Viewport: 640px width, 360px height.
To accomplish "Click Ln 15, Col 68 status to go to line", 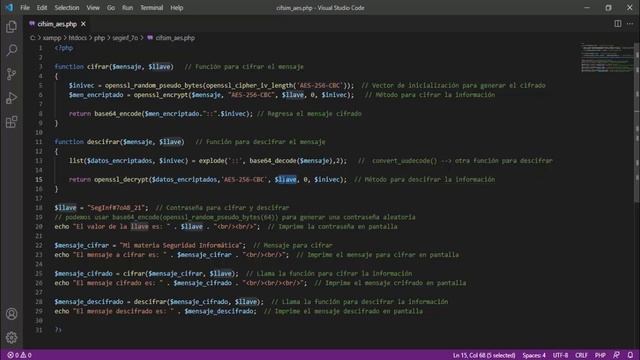I will click(484, 355).
